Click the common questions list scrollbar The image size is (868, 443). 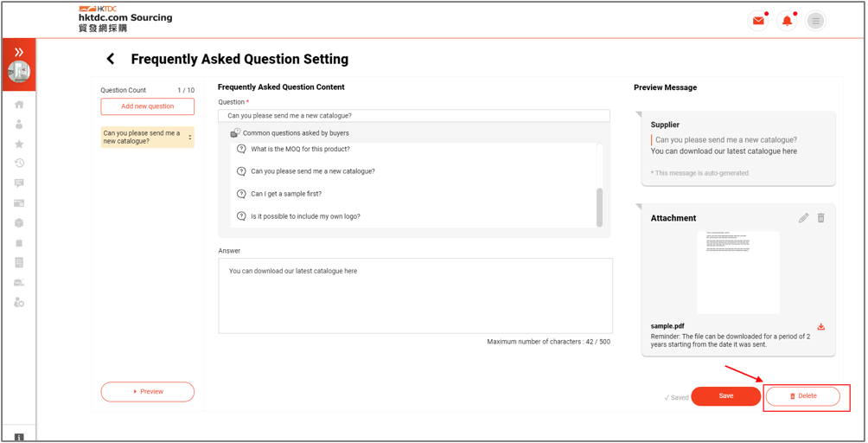(599, 207)
